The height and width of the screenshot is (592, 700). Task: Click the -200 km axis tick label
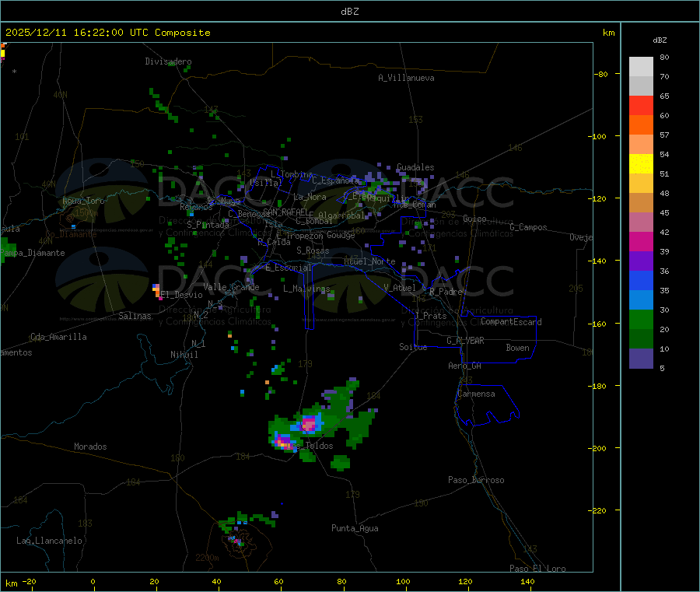[597, 449]
